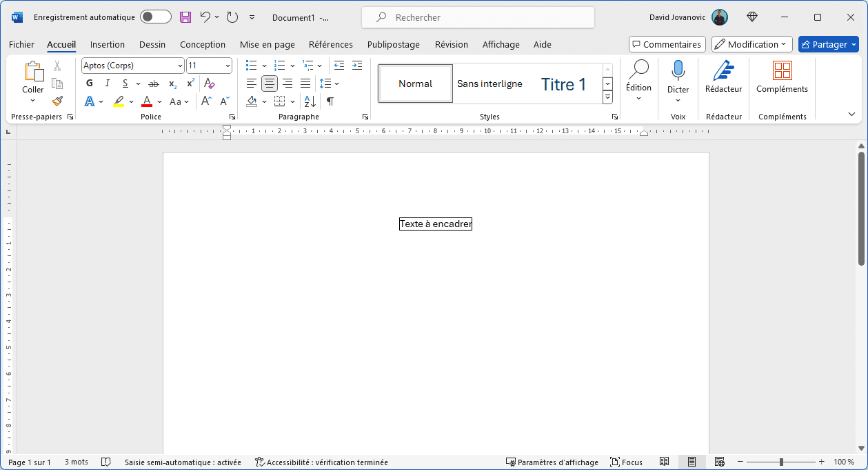This screenshot has height=470, width=868.
Task: Click the Sort A-Z icon
Action: click(310, 101)
